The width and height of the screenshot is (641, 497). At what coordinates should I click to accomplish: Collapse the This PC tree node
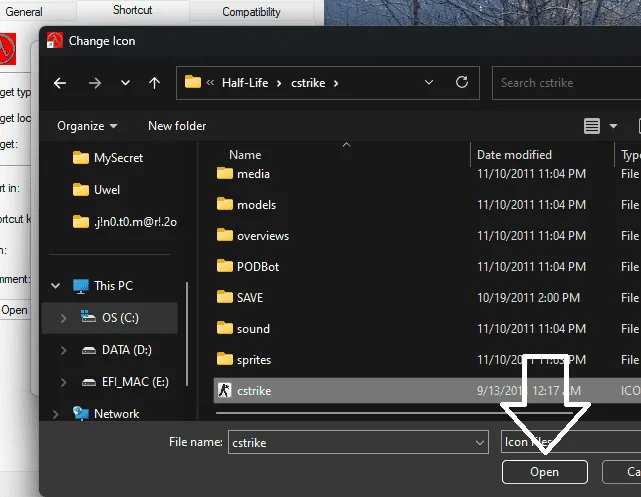tap(56, 286)
